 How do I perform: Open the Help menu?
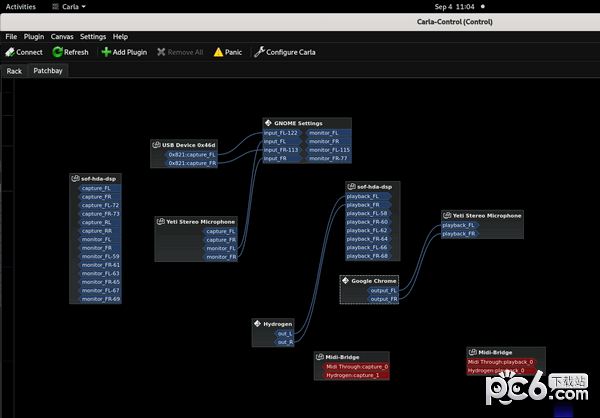(x=120, y=37)
